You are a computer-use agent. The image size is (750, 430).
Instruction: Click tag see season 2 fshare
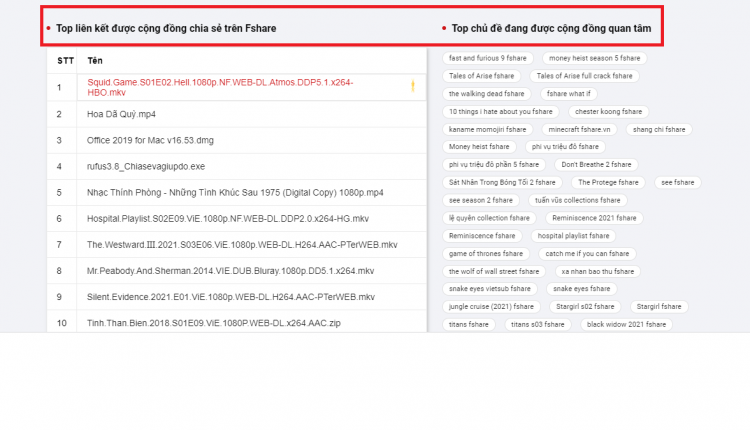(481, 200)
